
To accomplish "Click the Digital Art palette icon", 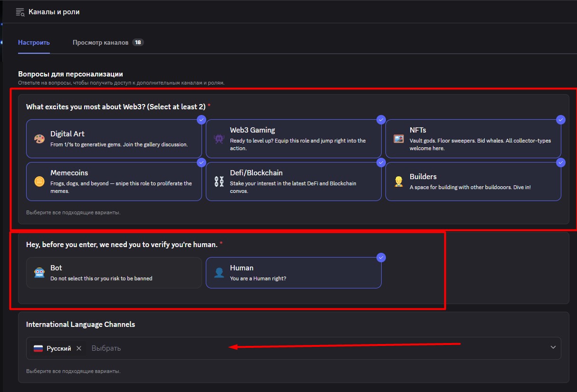I will pos(39,139).
